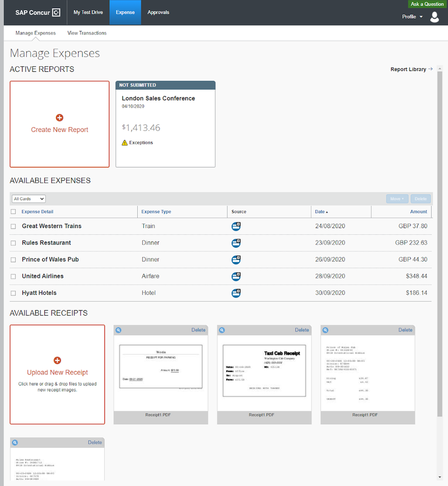Check the Rules Restaurant expense
The width and height of the screenshot is (448, 486).
point(13,243)
